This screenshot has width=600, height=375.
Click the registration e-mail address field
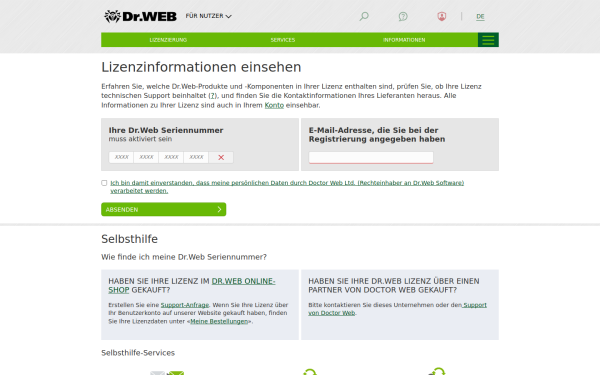pyautogui.click(x=371, y=158)
